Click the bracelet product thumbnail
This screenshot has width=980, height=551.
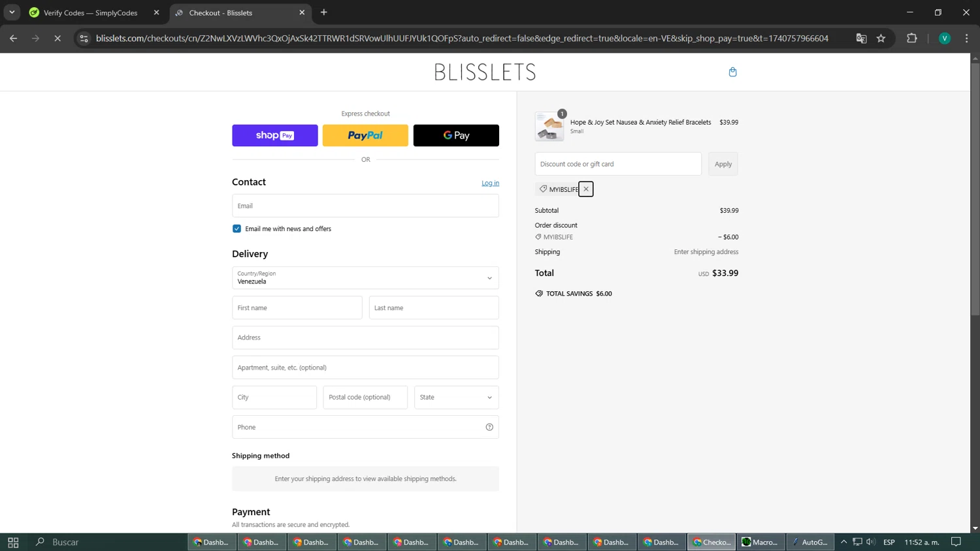click(549, 126)
